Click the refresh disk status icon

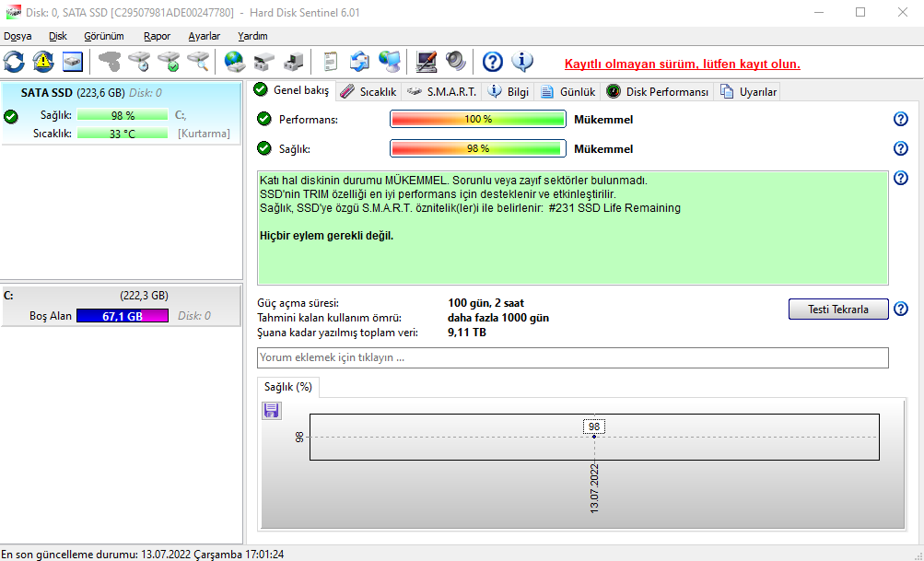pos(14,62)
